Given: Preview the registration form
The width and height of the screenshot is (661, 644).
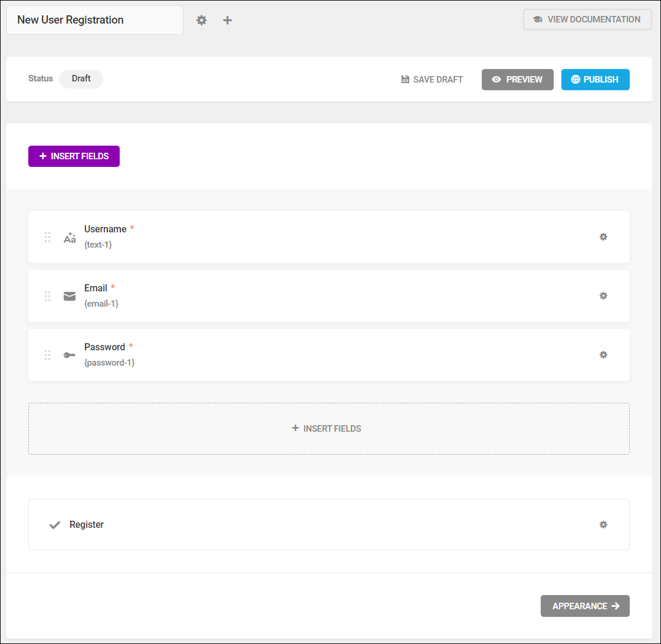Looking at the screenshot, I should (x=517, y=80).
